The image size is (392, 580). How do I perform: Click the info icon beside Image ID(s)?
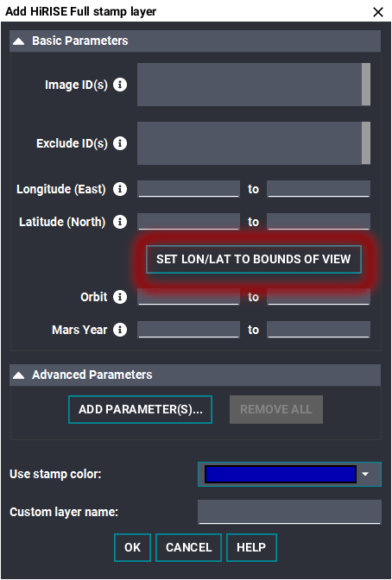(x=119, y=85)
